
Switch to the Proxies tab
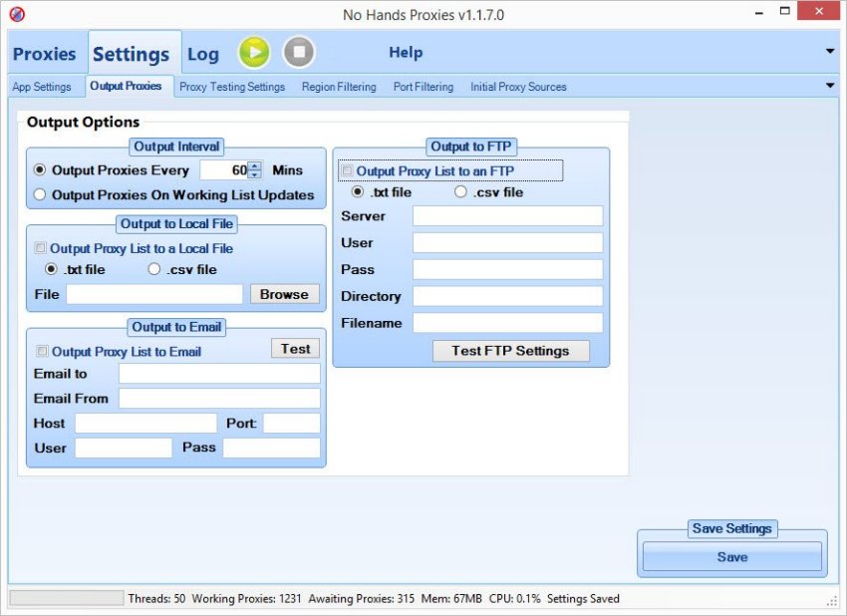pos(44,54)
